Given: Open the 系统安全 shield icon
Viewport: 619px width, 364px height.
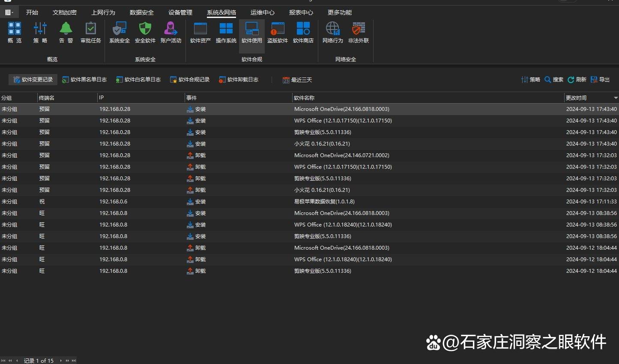Looking at the screenshot, I should pyautogui.click(x=120, y=33).
